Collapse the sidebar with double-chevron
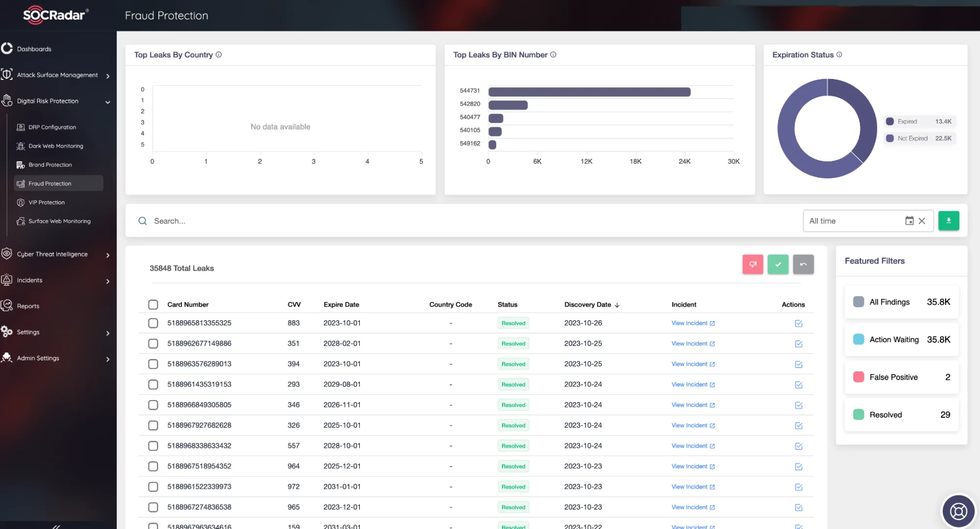 (56, 527)
